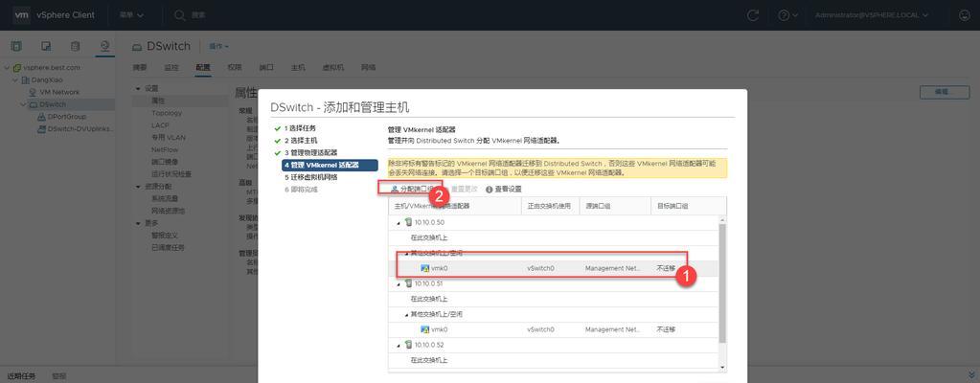Collapse host 10.10.0.50 in adapter table
This screenshot has width=980, height=383.
[399, 222]
